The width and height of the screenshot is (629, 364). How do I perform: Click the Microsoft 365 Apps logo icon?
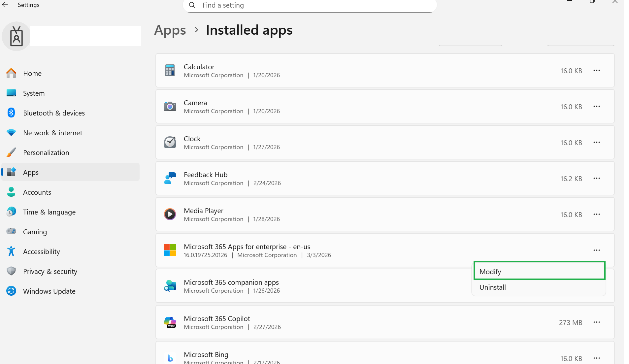coord(170,250)
